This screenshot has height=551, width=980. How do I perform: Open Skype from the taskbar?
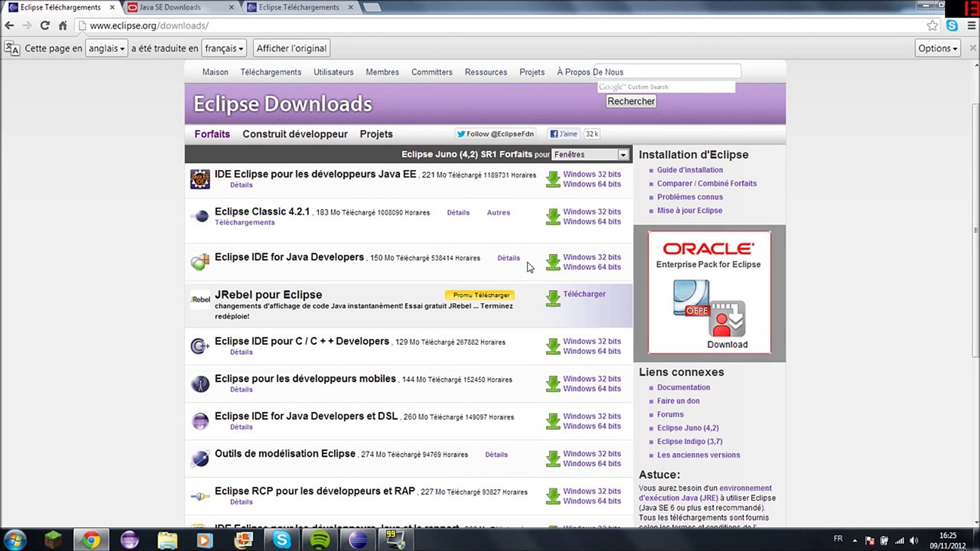[282, 540]
